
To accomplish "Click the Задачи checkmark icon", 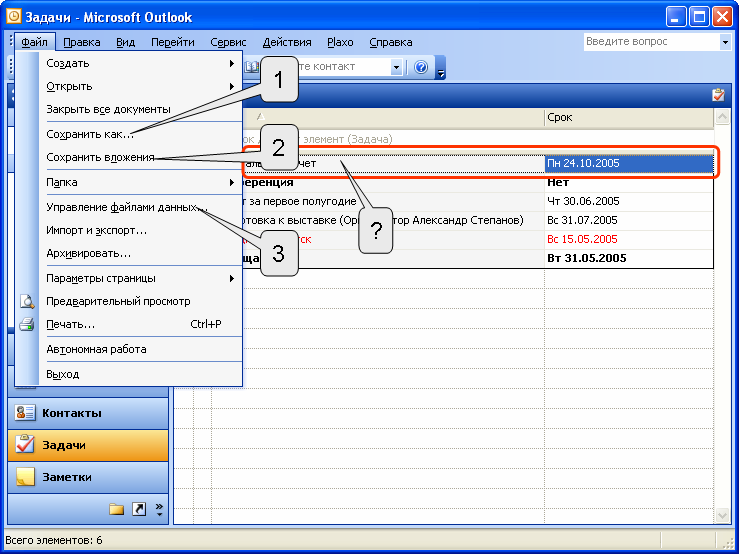I will coord(25,444).
